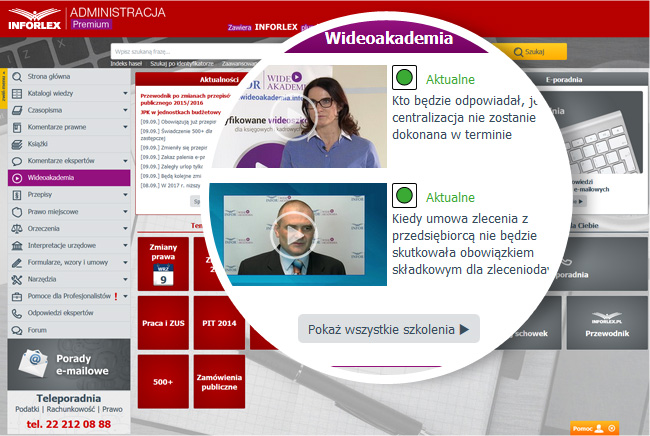Screen dimensions: 650x436
Task: Open the Książki menu item
Action: [69, 144]
